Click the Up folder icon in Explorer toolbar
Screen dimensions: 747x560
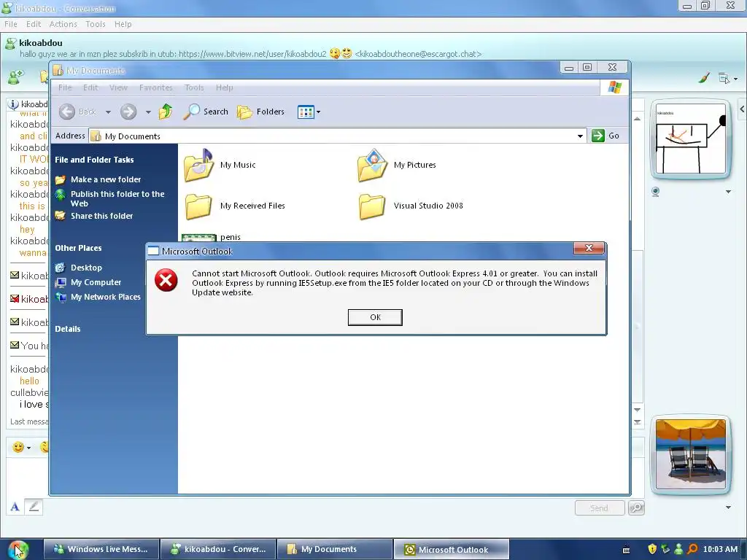click(166, 112)
